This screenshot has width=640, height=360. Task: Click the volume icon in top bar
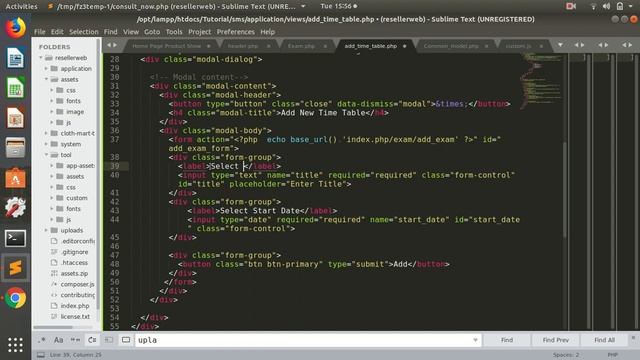607,6
